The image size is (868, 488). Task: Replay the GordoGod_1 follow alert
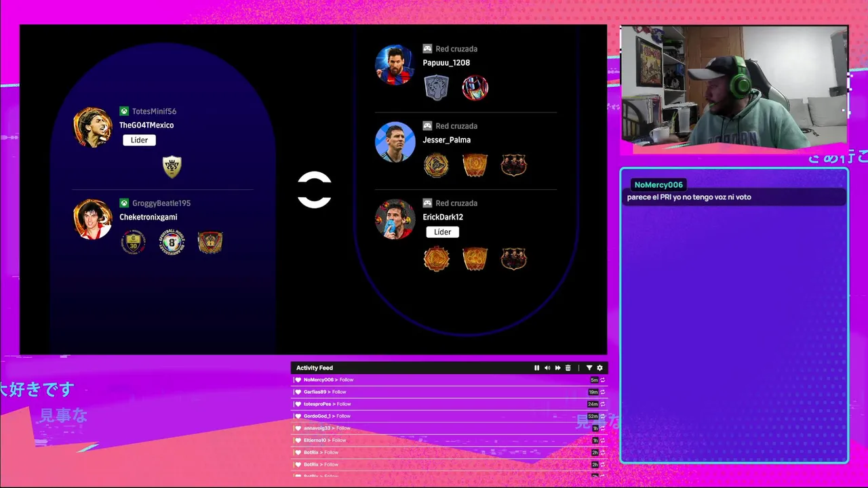click(602, 416)
